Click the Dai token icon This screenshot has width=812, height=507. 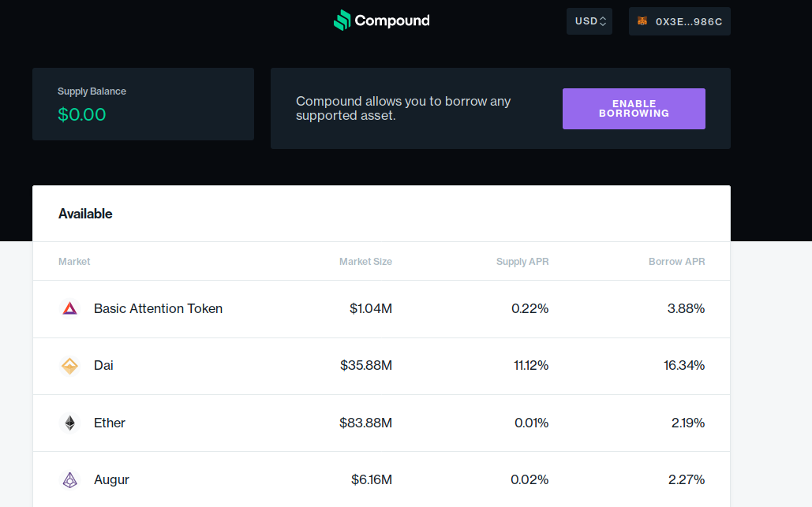click(70, 366)
